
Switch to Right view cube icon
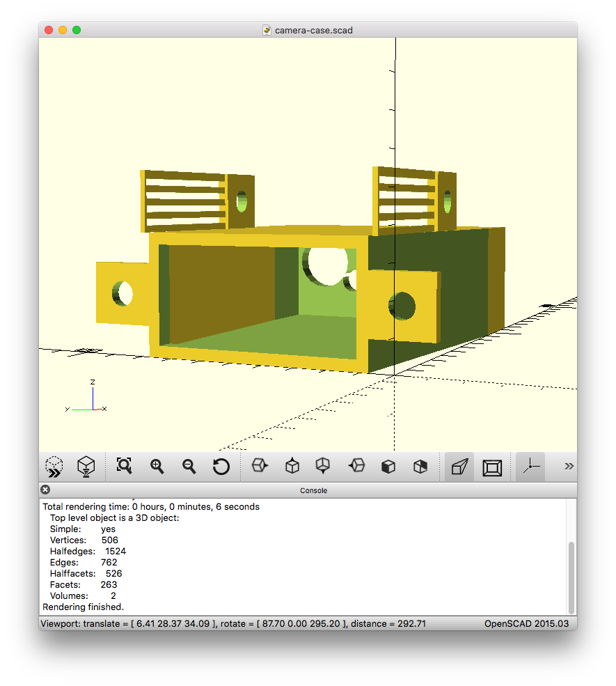point(260,466)
